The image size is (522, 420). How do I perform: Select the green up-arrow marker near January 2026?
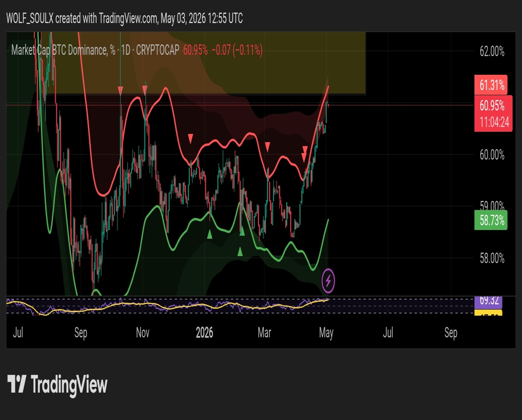[210, 234]
